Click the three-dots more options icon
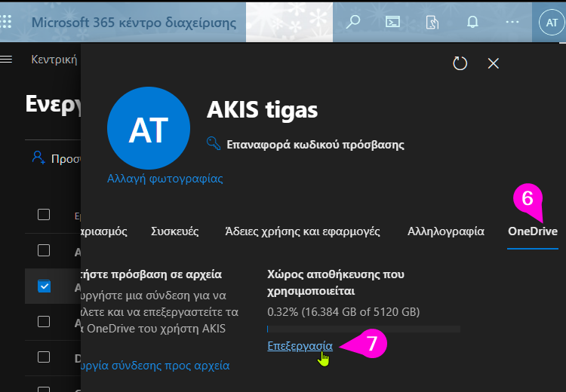This screenshot has width=566, height=392. 512,22
